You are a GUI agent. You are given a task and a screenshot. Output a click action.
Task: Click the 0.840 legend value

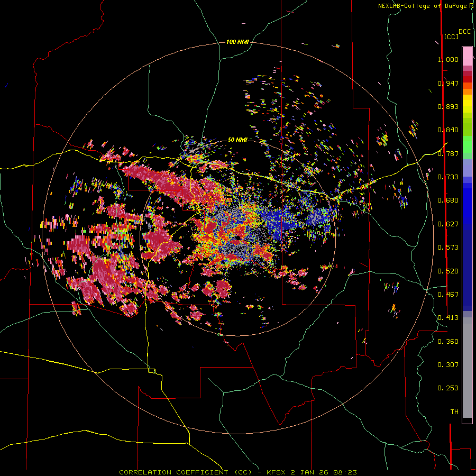point(448,130)
